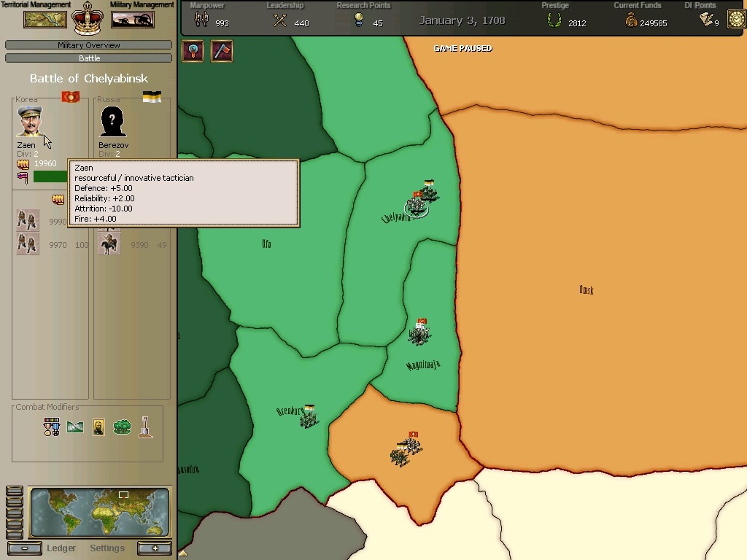Click third map mode button beside minimap
Image resolution: width=747 pixels, height=560 pixels.
(x=15, y=513)
